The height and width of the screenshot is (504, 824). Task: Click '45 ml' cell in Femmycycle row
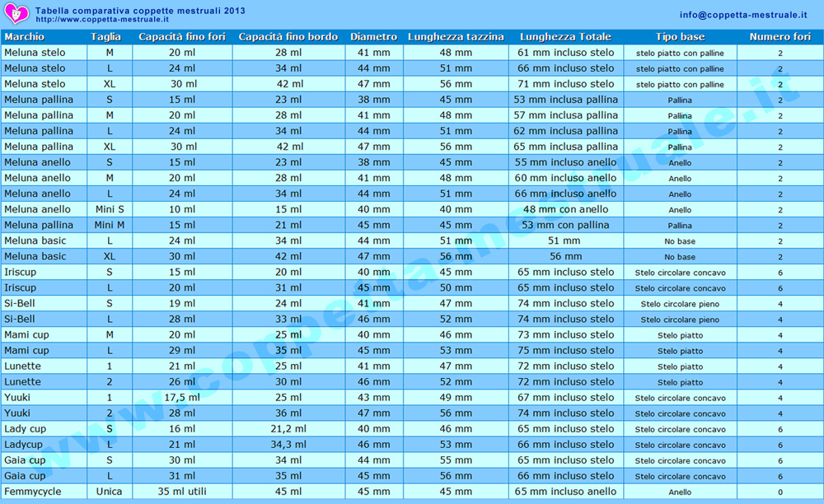tap(288, 492)
